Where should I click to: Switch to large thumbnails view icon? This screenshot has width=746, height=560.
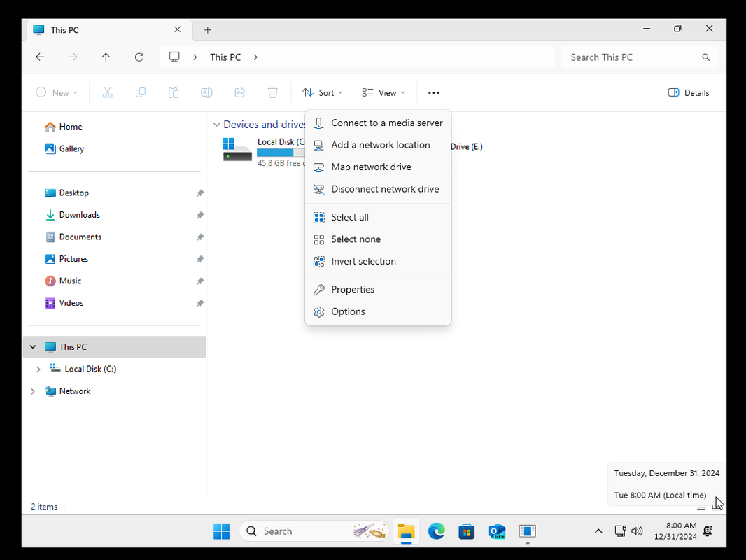[x=716, y=507]
